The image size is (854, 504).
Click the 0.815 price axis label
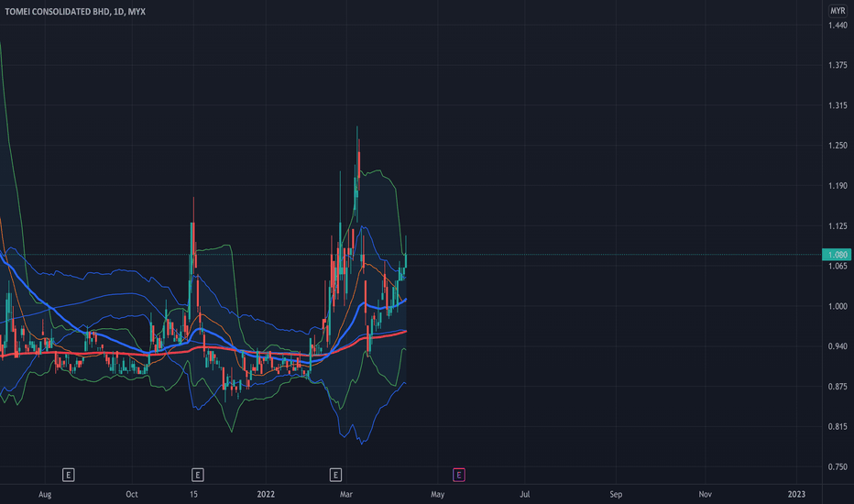click(x=838, y=427)
